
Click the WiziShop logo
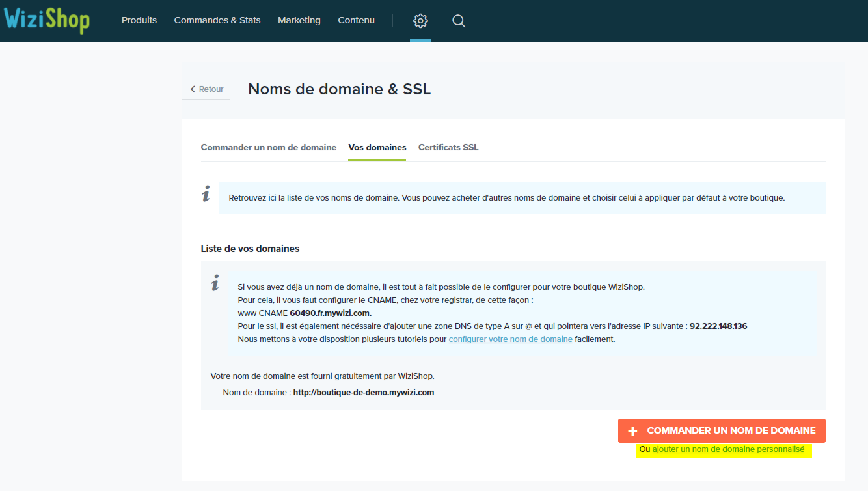46,20
